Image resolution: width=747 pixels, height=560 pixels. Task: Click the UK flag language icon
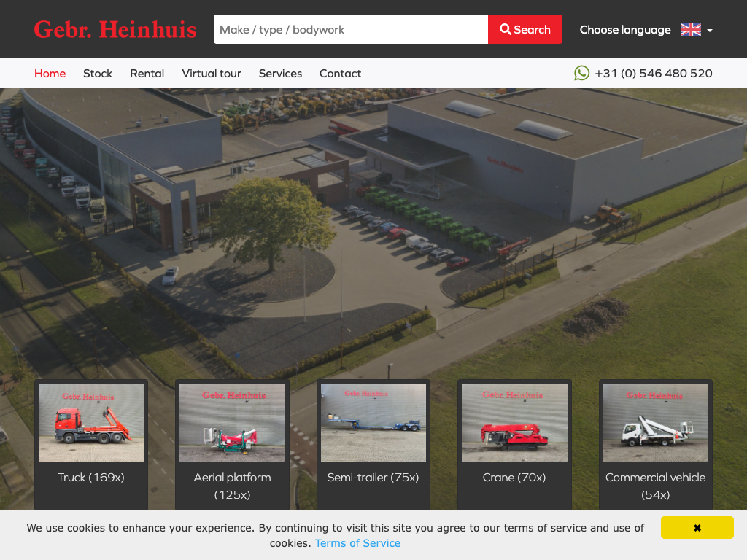[690, 30]
